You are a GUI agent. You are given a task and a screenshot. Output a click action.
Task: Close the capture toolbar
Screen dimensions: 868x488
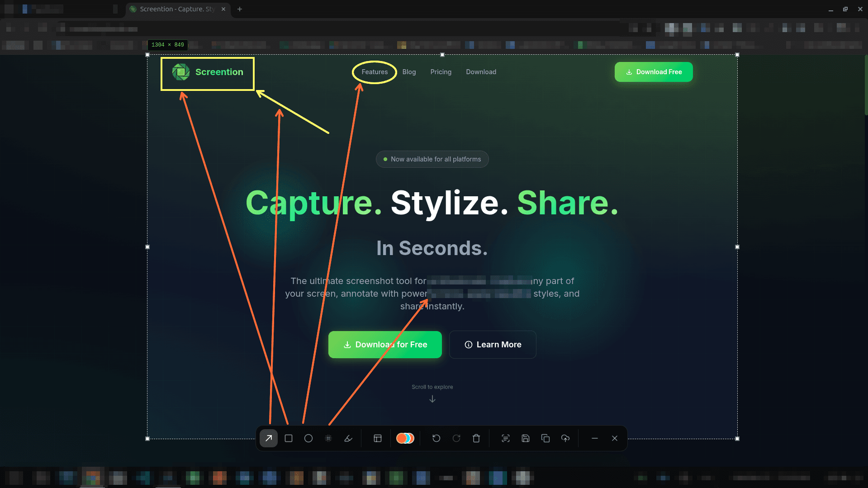pyautogui.click(x=615, y=438)
